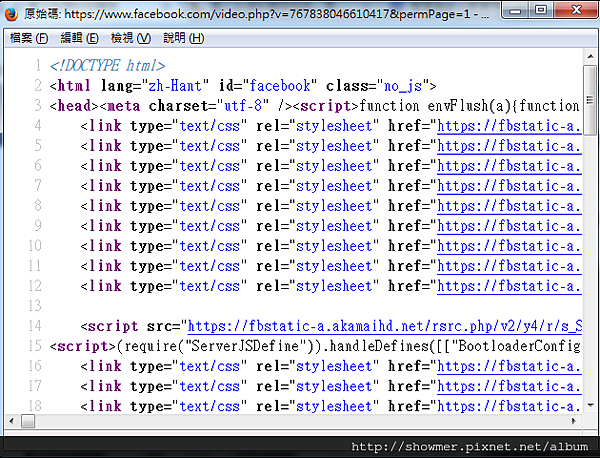Open the fbstatic-a stylesheet link on line 9

coord(509,226)
